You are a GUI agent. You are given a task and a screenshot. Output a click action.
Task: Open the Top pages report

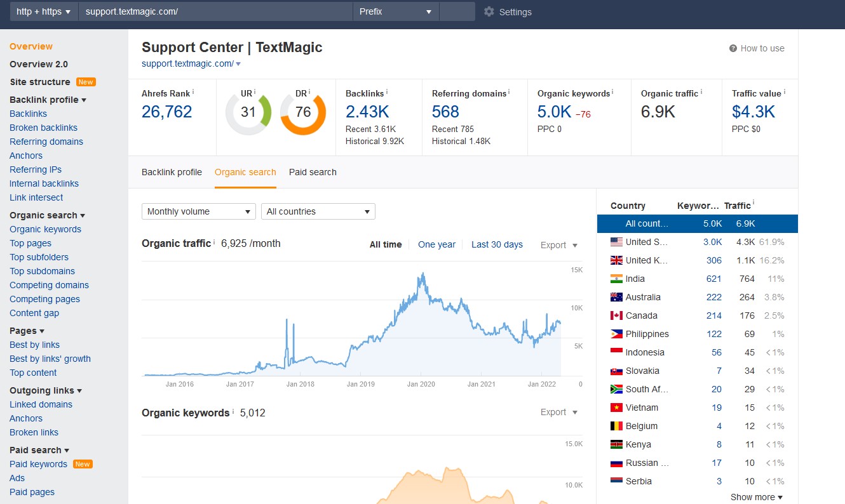(x=30, y=243)
